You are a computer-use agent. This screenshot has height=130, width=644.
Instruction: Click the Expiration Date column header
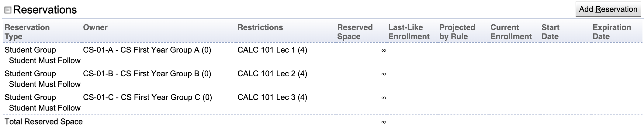[x=612, y=32]
